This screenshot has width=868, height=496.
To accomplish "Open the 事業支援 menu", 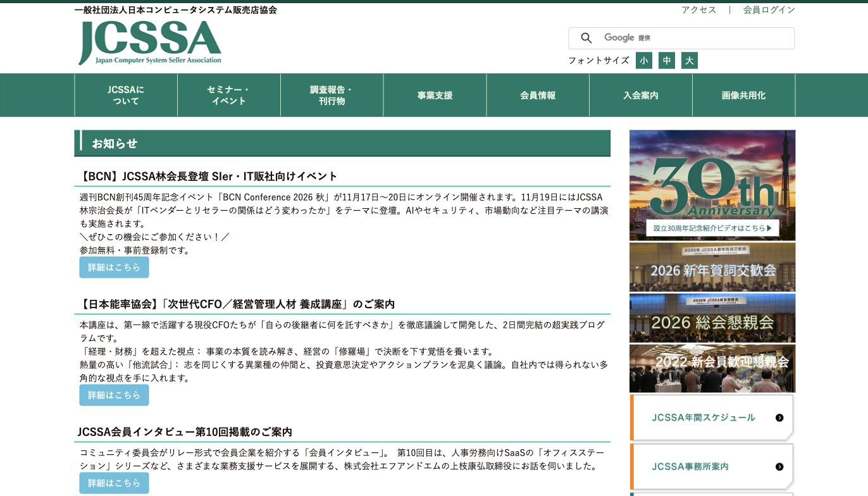I will click(435, 95).
